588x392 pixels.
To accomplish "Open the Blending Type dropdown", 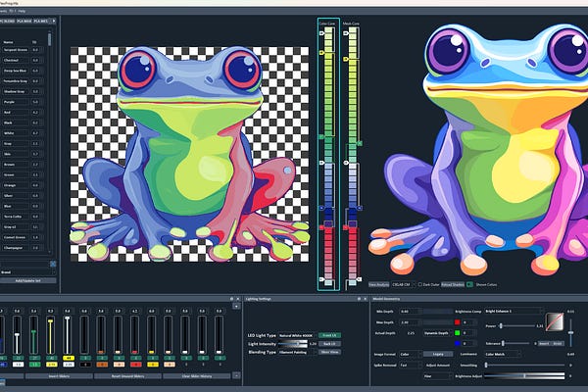I will coord(297,352).
